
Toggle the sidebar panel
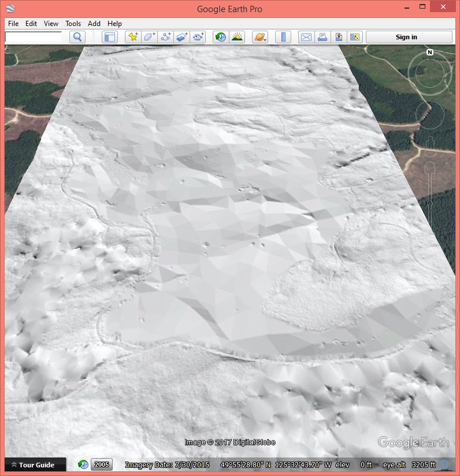point(109,37)
